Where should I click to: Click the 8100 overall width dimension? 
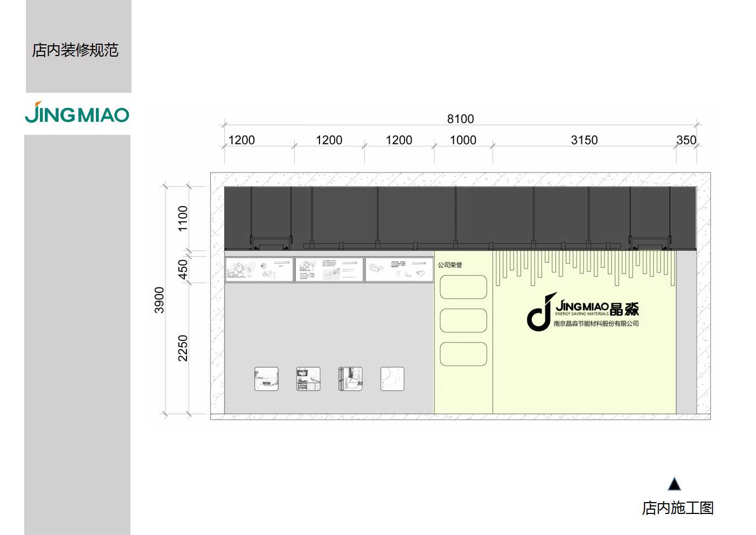pos(460,119)
